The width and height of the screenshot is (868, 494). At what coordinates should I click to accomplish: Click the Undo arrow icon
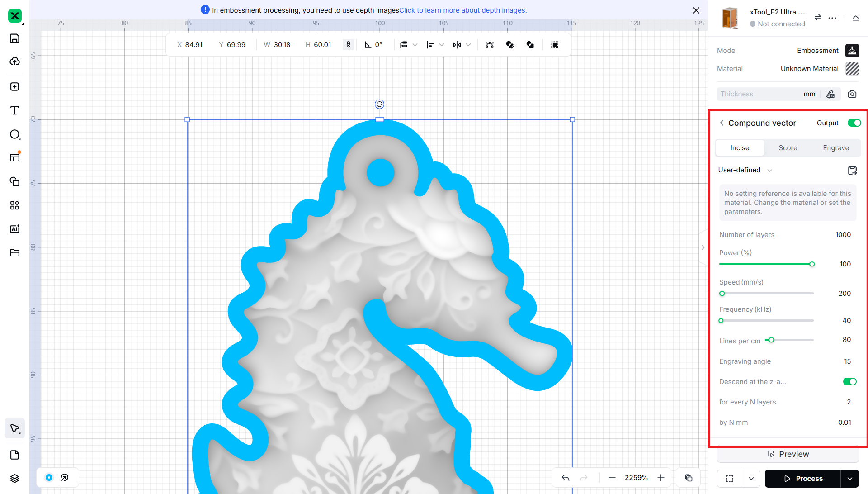point(566,478)
